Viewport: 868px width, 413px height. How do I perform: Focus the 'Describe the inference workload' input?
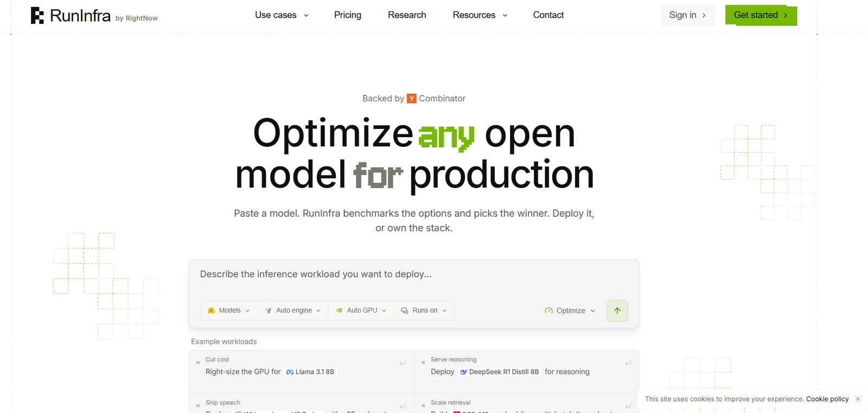pyautogui.click(x=414, y=274)
